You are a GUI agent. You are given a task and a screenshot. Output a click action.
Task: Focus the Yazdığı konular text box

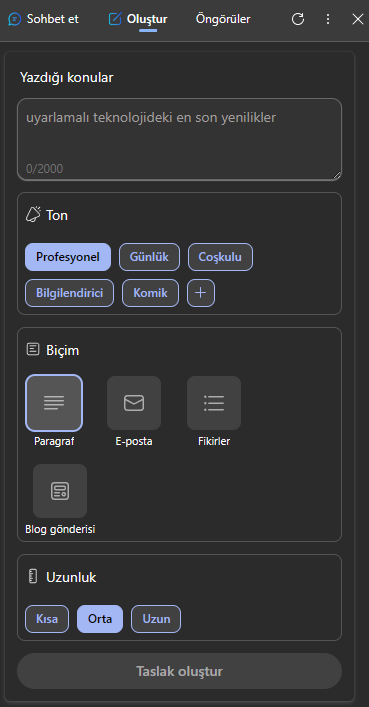click(x=180, y=139)
